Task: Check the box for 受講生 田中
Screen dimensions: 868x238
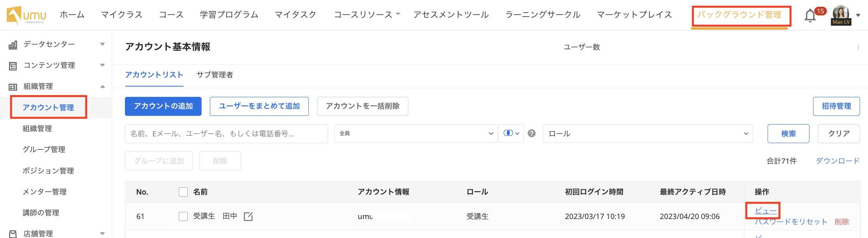Action: (183, 216)
